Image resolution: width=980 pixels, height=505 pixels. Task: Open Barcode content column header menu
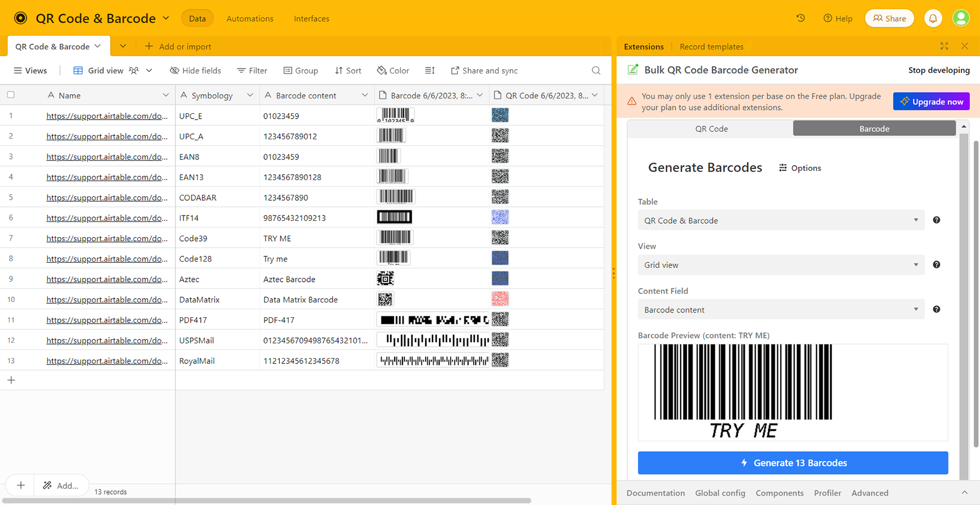(x=365, y=95)
